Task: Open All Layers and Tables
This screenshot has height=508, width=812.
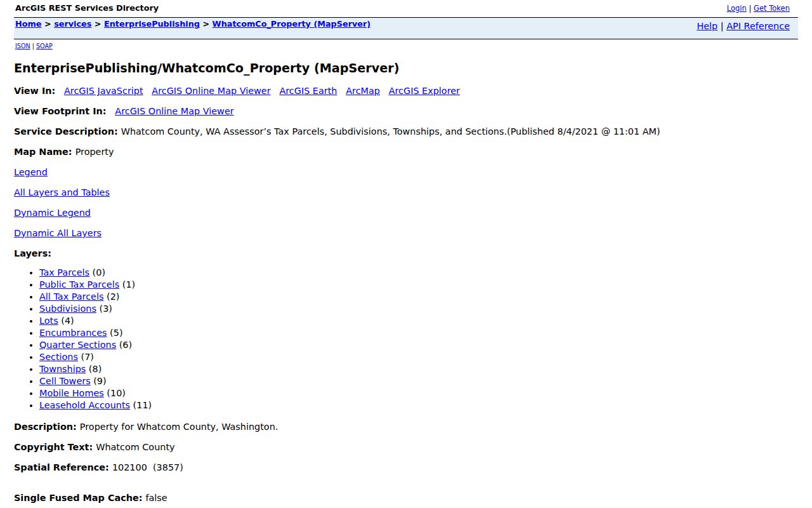Action: (62, 192)
